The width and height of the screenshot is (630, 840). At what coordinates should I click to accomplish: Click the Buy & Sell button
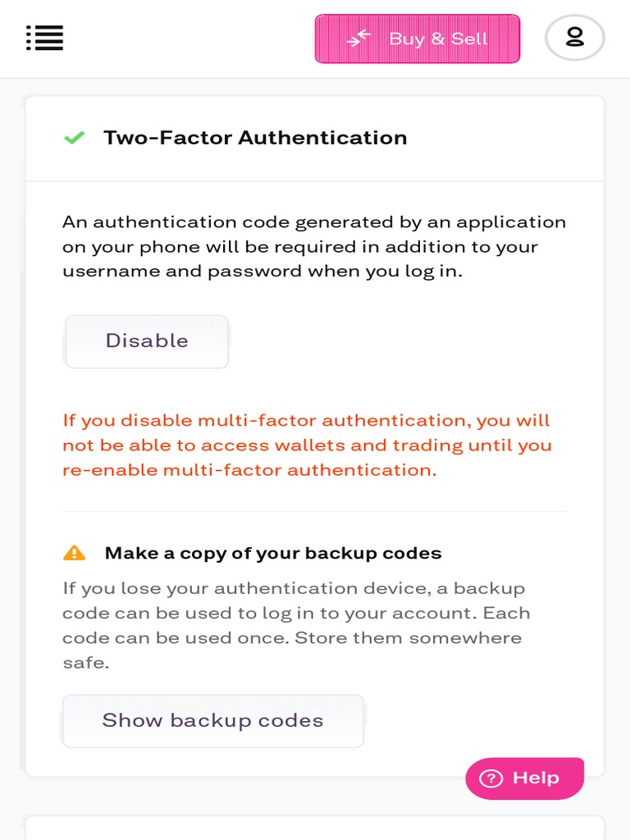click(x=418, y=39)
